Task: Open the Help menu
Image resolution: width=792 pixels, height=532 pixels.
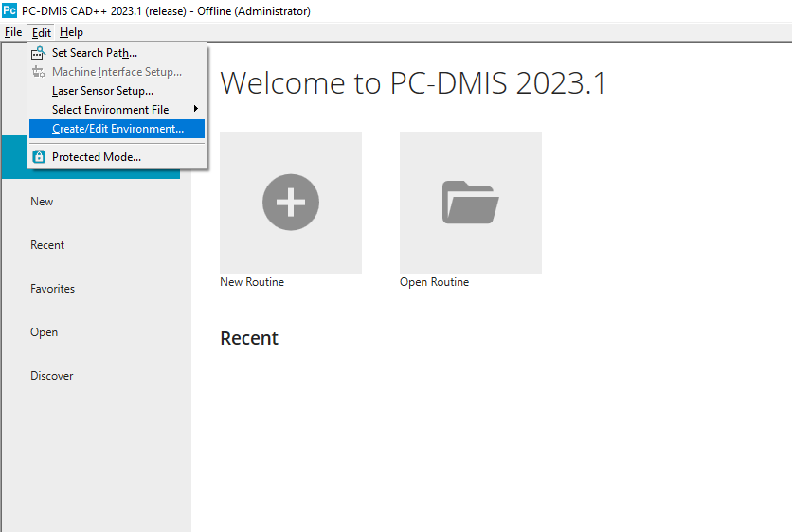Action: (72, 32)
